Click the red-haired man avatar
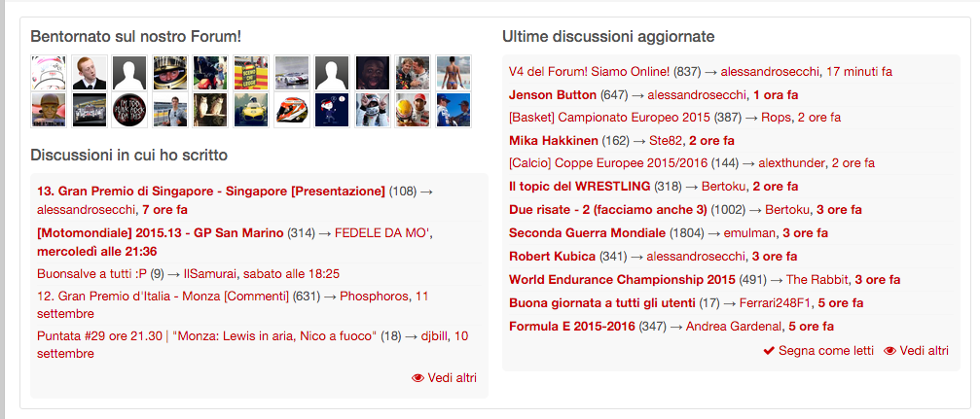This screenshot has height=419, width=980. [x=89, y=72]
